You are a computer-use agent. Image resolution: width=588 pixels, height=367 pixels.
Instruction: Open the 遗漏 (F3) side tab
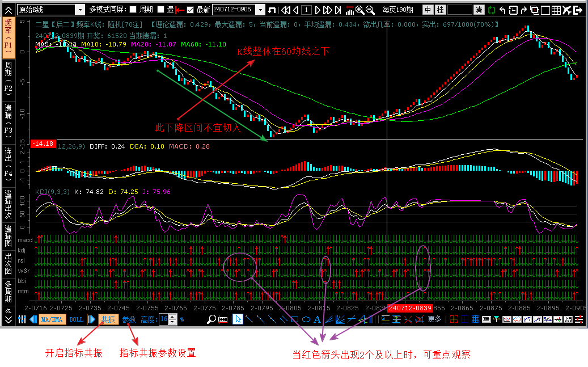[x=8, y=119]
